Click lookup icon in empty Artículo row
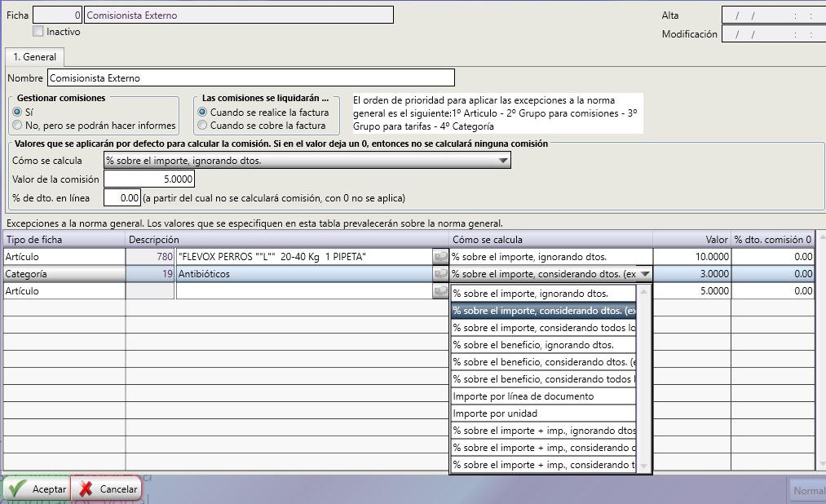Image resolution: width=826 pixels, height=504 pixels. (440, 291)
